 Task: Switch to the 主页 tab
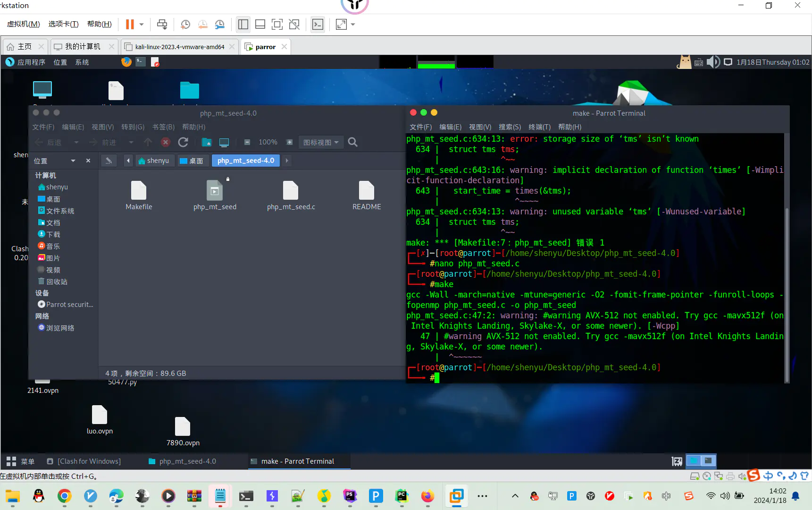pos(25,47)
